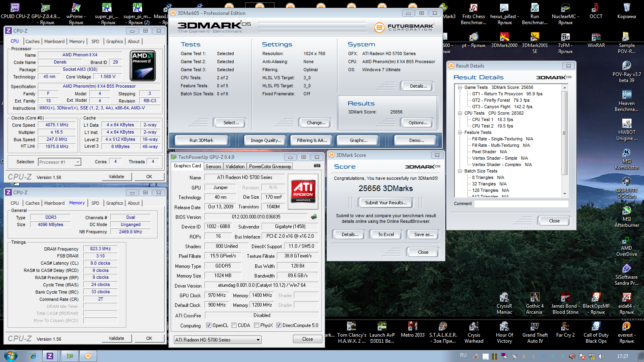This screenshot has width=644, height=362.
Task: Open Grand Theft Auto IV icon
Action: tap(535, 332)
